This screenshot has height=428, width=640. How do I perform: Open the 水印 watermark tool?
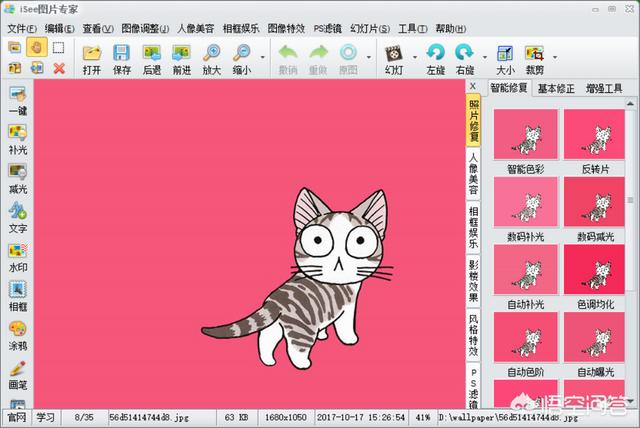click(x=18, y=257)
